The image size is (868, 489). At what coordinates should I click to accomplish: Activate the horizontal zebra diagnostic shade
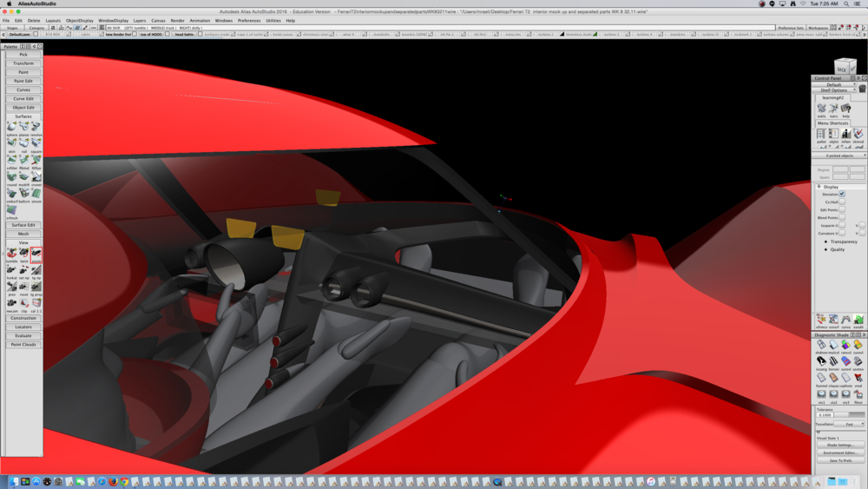(x=833, y=362)
